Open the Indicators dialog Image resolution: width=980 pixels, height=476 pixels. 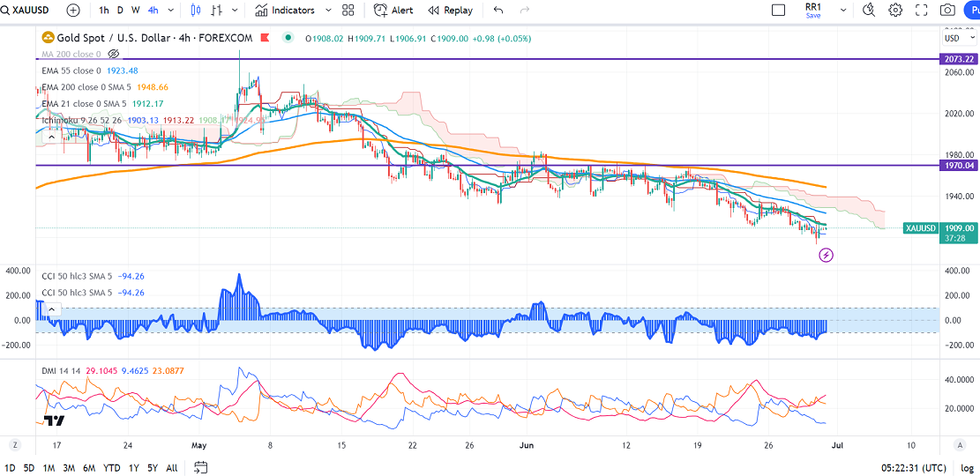click(285, 10)
